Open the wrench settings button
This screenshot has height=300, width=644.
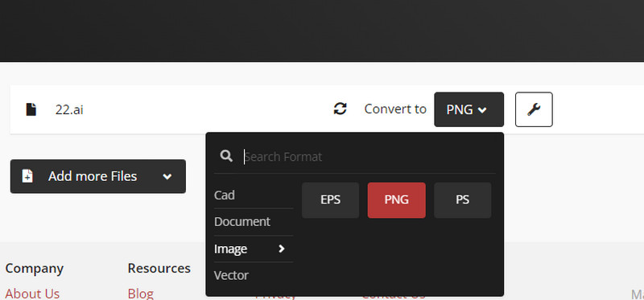click(534, 109)
